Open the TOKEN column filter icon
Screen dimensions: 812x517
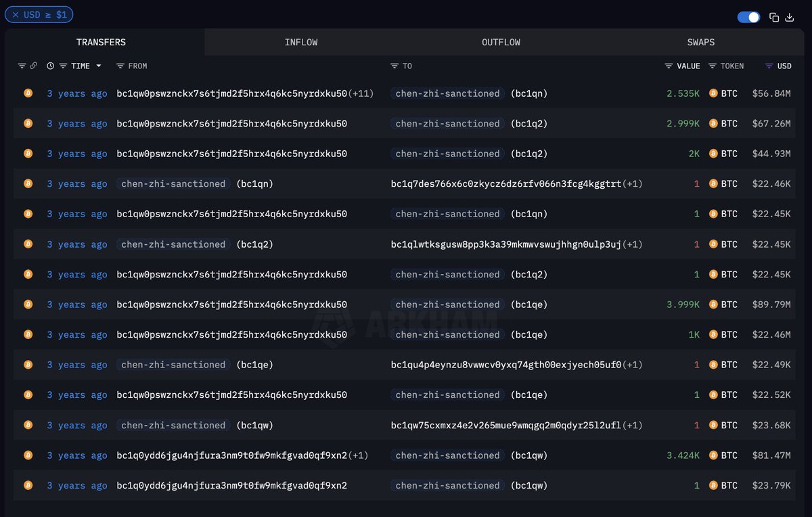(713, 66)
